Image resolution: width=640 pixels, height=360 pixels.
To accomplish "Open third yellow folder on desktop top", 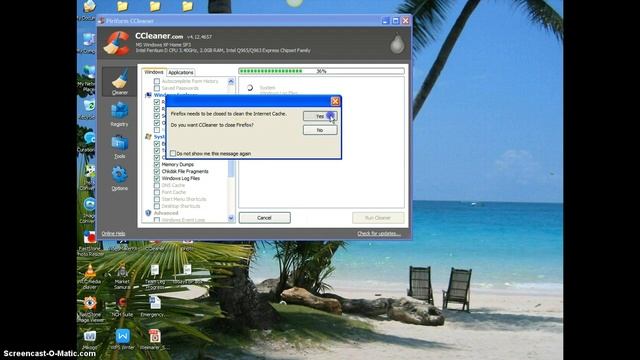I will [x=187, y=6].
